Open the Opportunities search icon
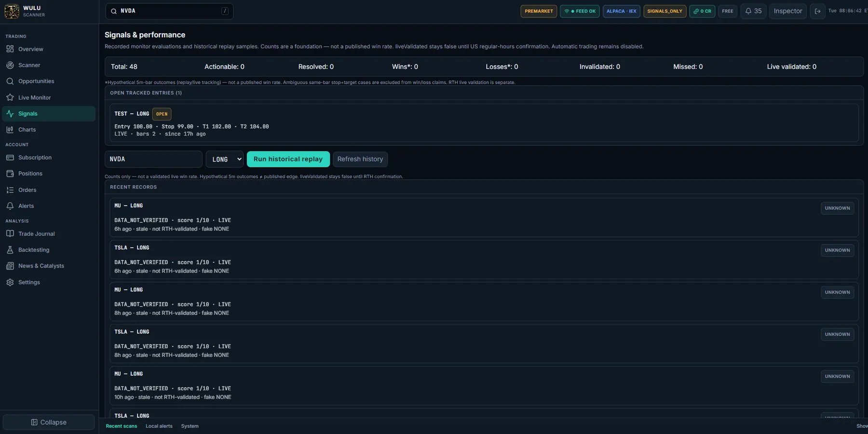 (10, 81)
